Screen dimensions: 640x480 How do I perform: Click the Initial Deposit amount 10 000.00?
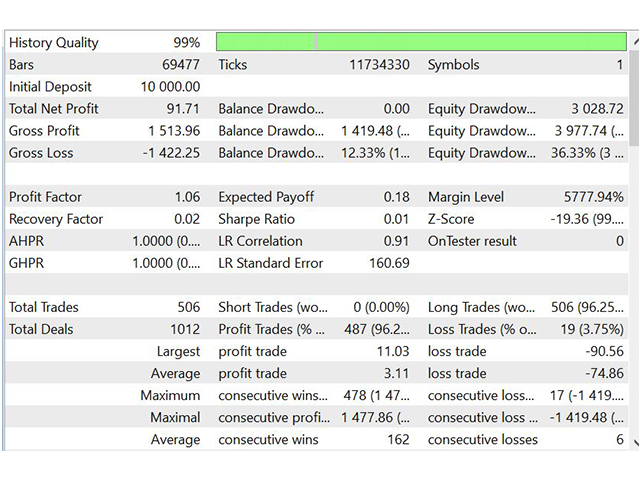pos(164,87)
